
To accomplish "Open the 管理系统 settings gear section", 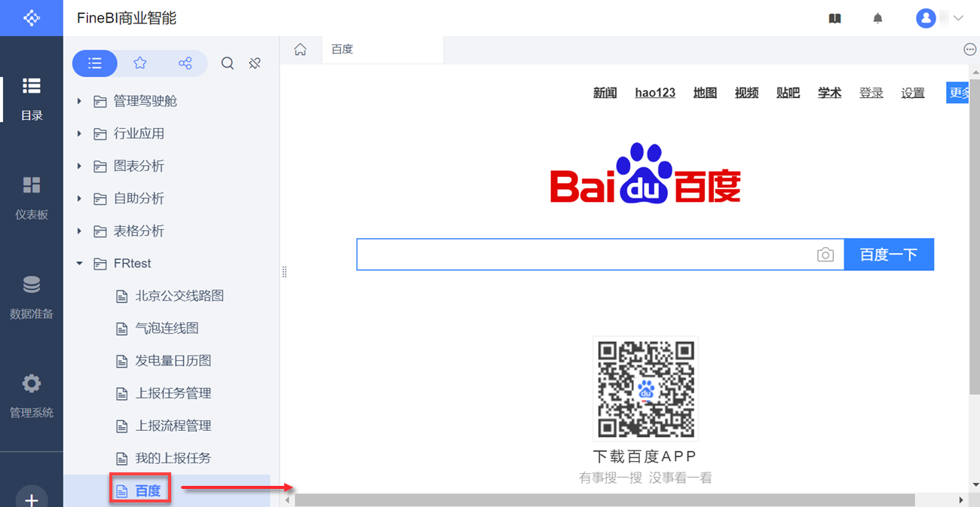I will click(x=32, y=396).
